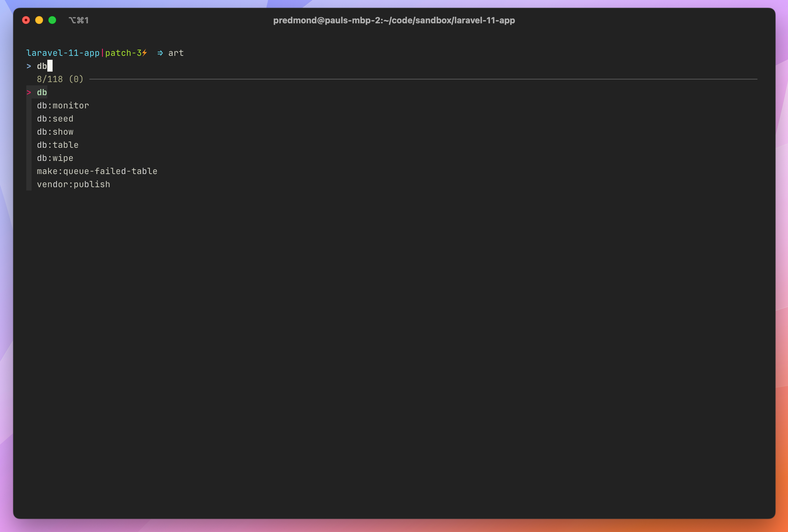Click the laravel-11-app directory in prompt

point(63,53)
